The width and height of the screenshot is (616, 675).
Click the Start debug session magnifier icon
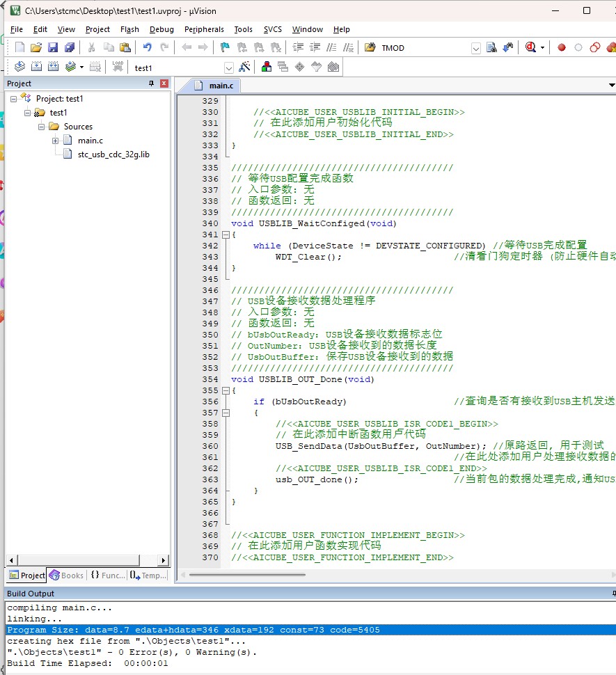click(530, 47)
